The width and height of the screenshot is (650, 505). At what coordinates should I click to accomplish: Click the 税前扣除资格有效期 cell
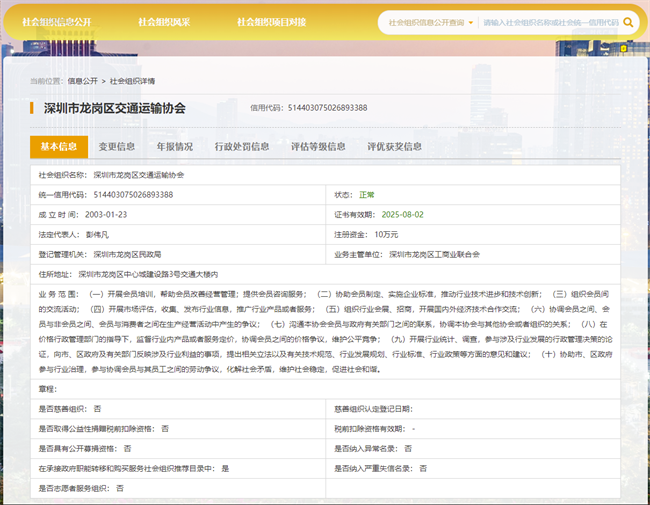click(x=473, y=429)
